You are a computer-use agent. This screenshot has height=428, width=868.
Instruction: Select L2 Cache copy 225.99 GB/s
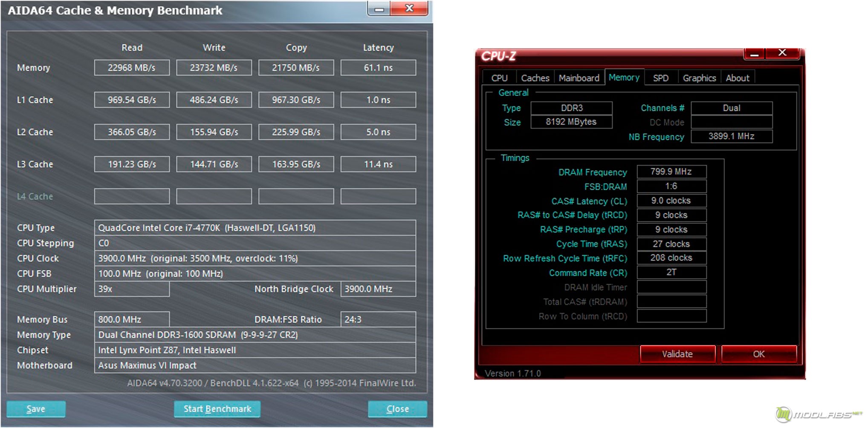point(296,132)
